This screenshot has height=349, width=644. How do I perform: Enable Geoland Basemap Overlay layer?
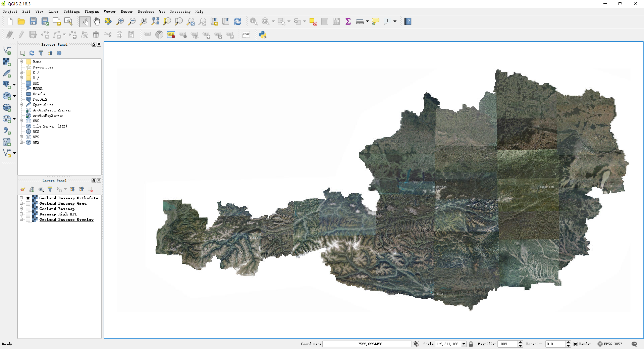tap(28, 219)
